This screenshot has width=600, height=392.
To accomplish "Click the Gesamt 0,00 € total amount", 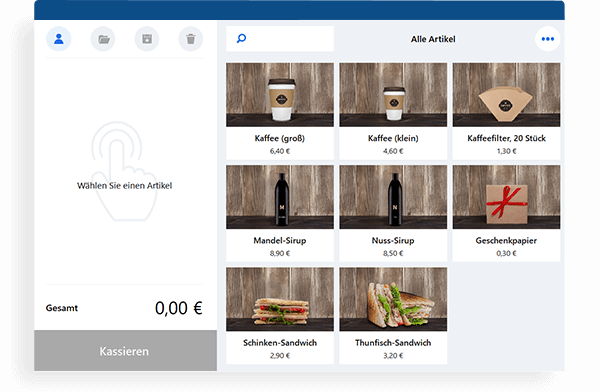I will (x=178, y=308).
